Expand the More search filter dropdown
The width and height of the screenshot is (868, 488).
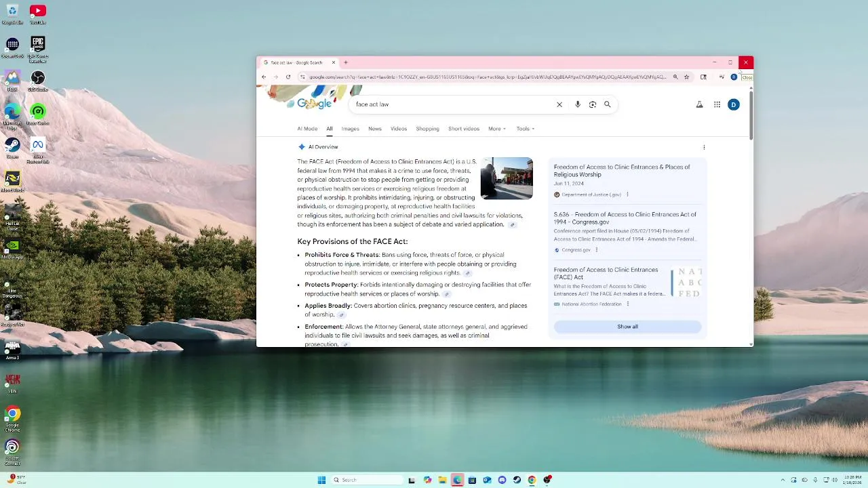tap(497, 129)
